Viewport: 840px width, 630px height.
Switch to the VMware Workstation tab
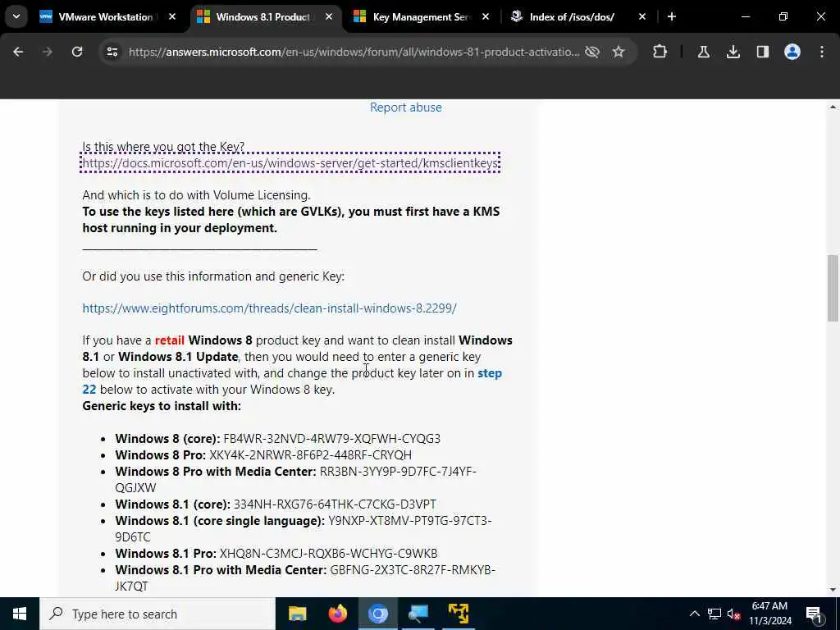106,17
